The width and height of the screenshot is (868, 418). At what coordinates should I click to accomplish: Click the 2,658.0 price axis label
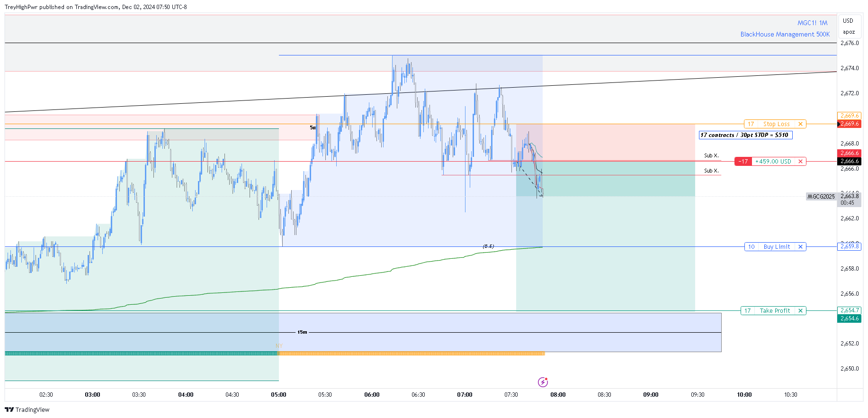point(850,269)
